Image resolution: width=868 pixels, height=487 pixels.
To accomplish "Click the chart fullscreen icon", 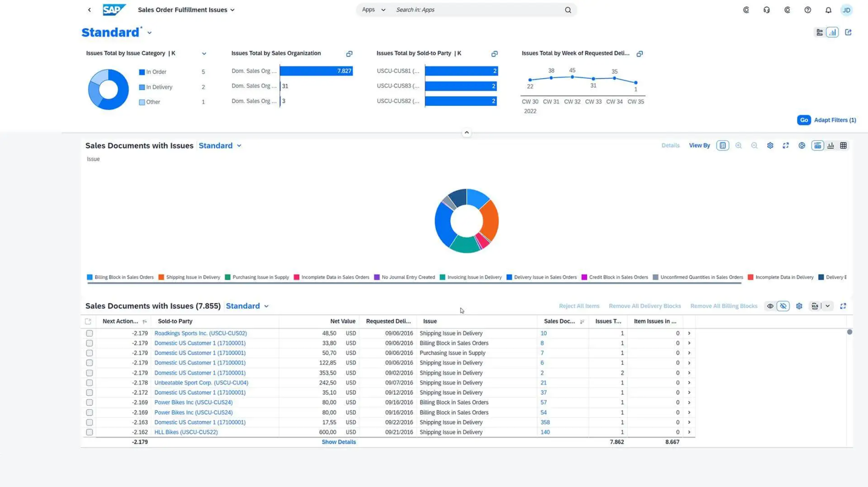I will [x=786, y=146].
